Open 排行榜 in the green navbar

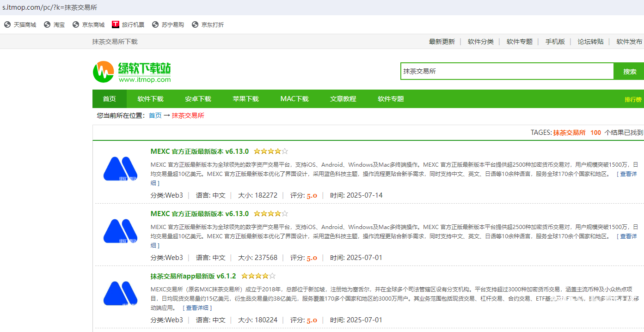coord(633,100)
